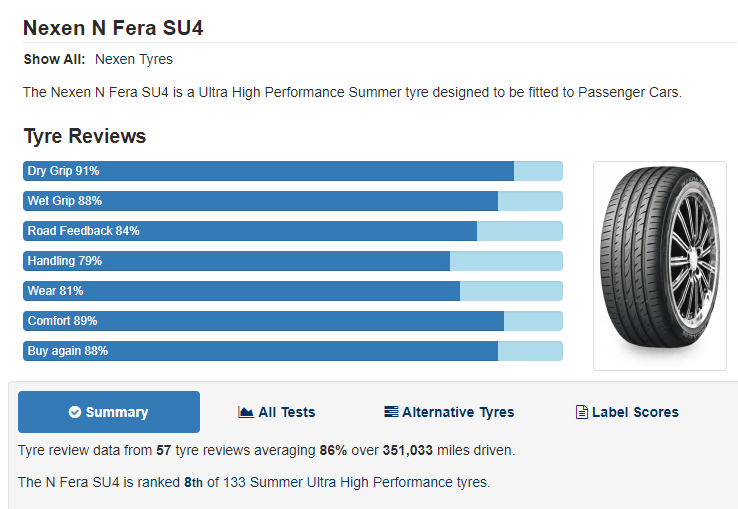This screenshot has width=738, height=509.
Task: Click the Wear 81% bar
Action: coord(293,291)
